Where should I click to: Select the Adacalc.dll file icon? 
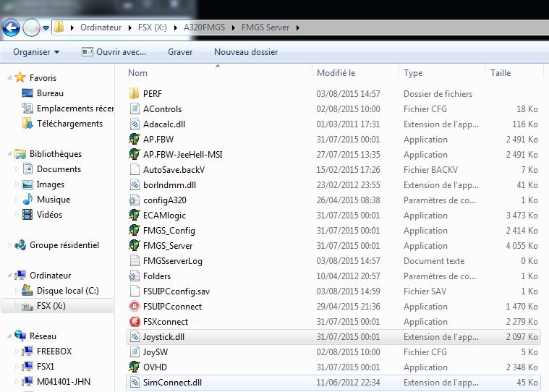[135, 124]
